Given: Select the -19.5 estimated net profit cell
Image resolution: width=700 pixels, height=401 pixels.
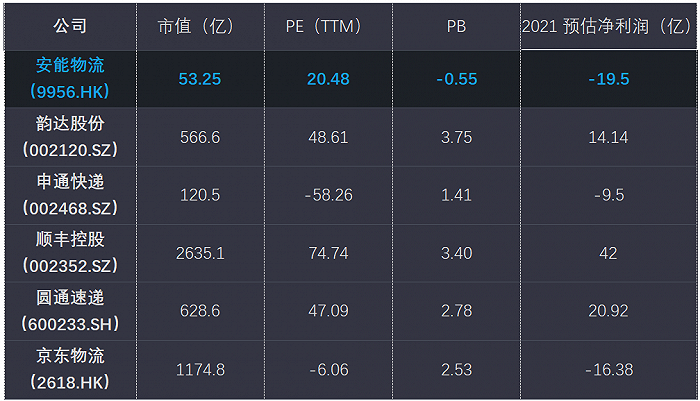Looking at the screenshot, I should (x=608, y=79).
